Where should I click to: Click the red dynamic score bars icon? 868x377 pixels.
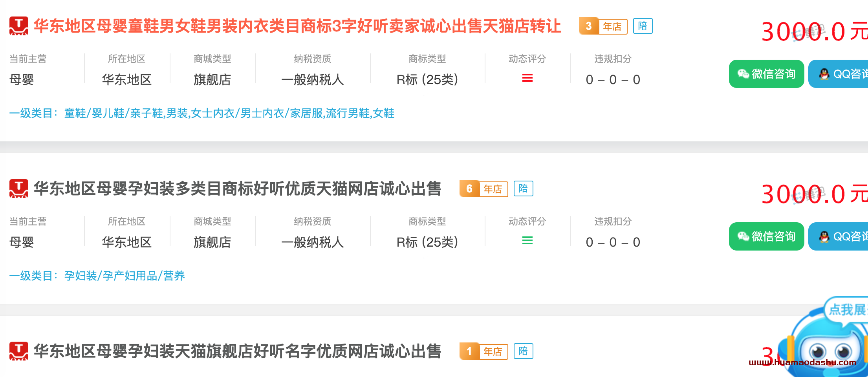(527, 78)
